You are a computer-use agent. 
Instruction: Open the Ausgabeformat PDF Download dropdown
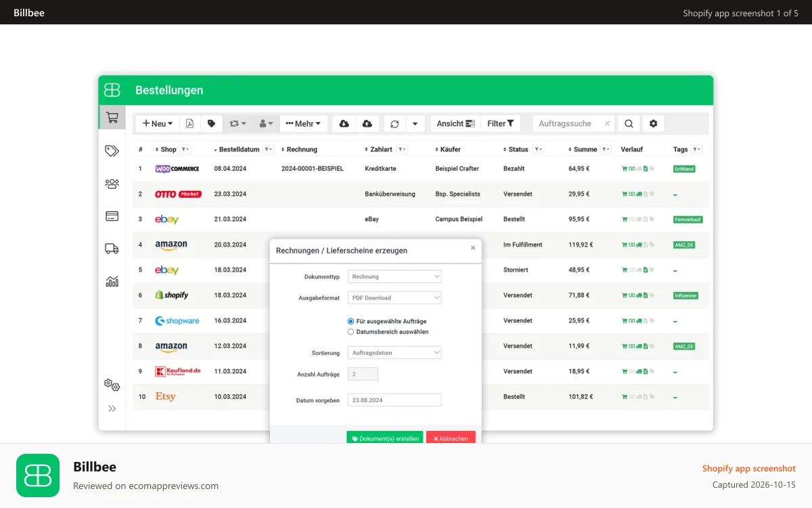pos(394,297)
